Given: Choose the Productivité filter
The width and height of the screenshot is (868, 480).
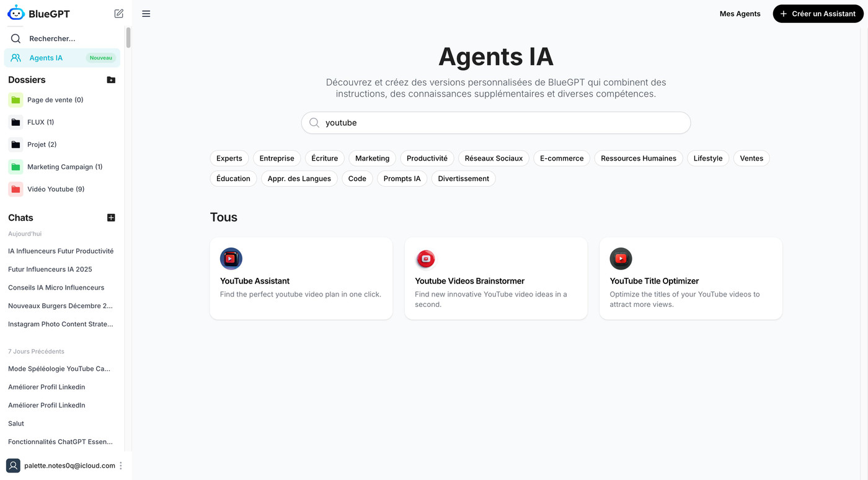Looking at the screenshot, I should 427,158.
